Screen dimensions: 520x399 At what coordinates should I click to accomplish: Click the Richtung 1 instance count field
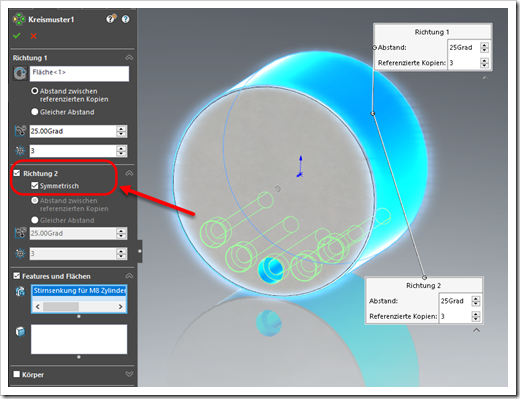click(73, 151)
